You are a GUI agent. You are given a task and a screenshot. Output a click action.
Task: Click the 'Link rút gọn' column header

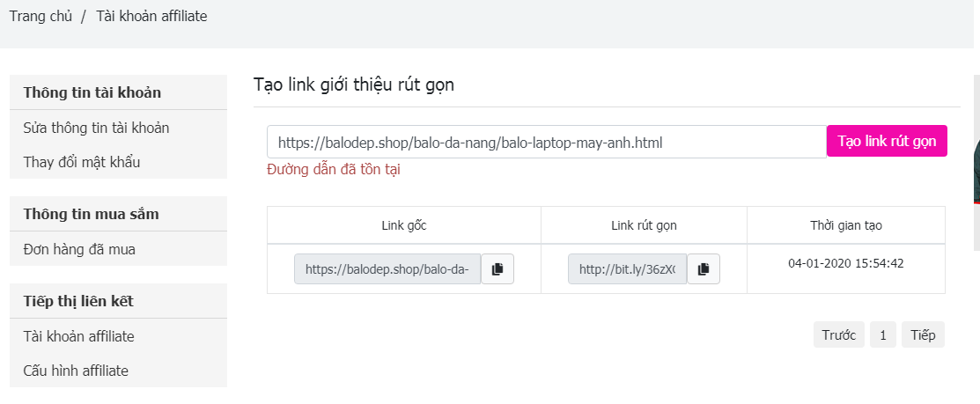tap(644, 225)
